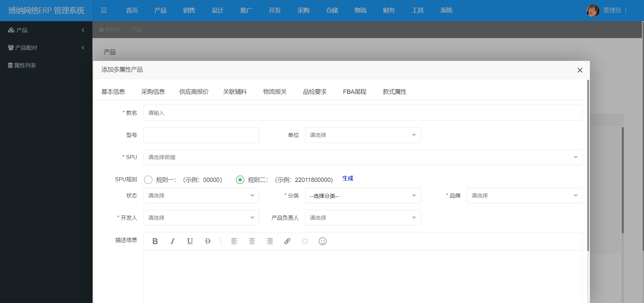Screen dimensions: 644x303
Task: Expand the SPU prefix dropdown
Action: pos(363,157)
